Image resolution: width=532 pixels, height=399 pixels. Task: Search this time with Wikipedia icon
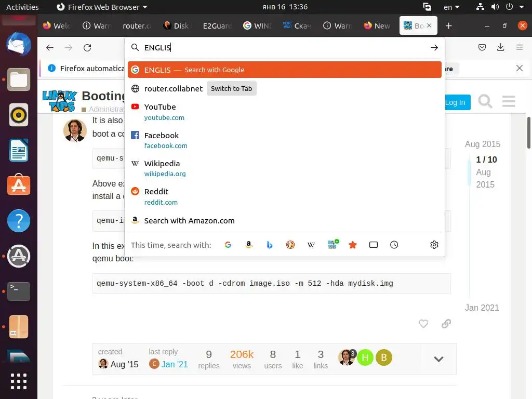[311, 245]
